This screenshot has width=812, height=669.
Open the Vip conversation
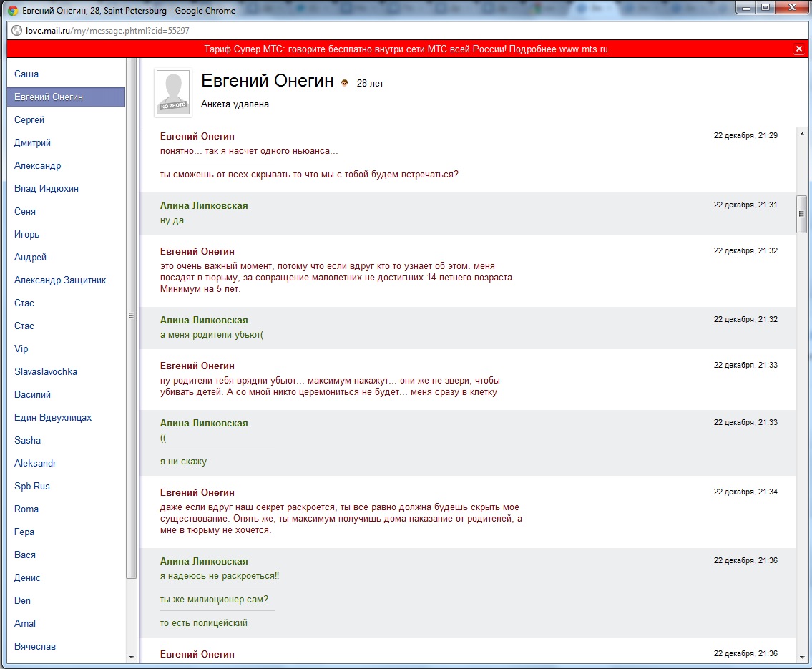pyautogui.click(x=21, y=348)
